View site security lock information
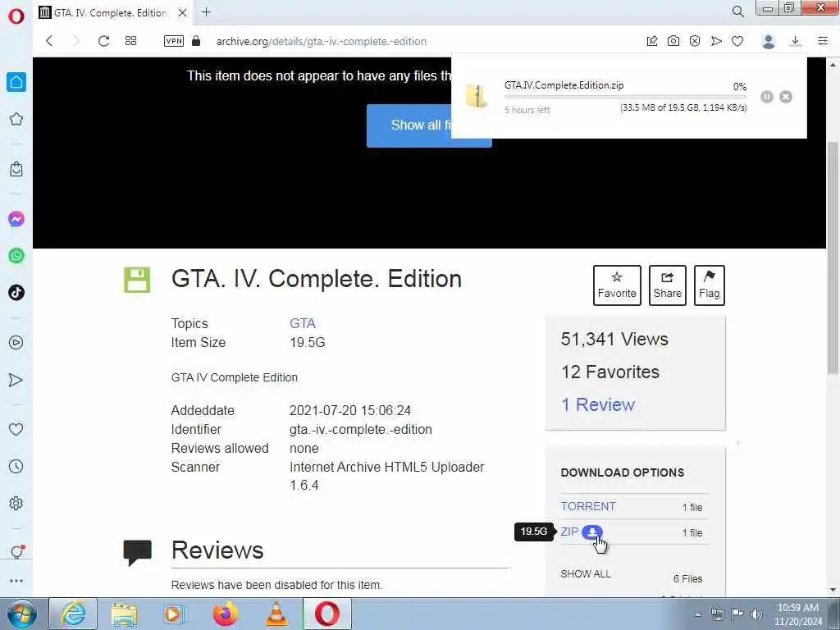This screenshot has width=840, height=630. pos(196,41)
